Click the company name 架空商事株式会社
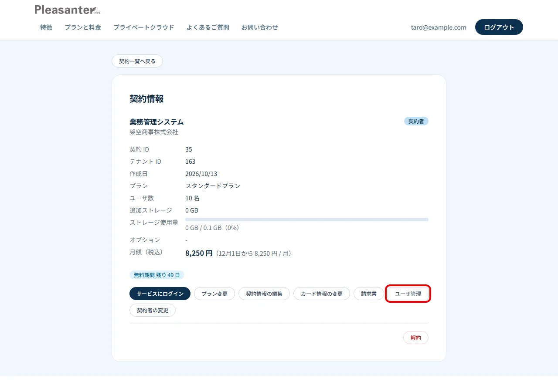This screenshot has height=392, width=558. click(x=154, y=132)
